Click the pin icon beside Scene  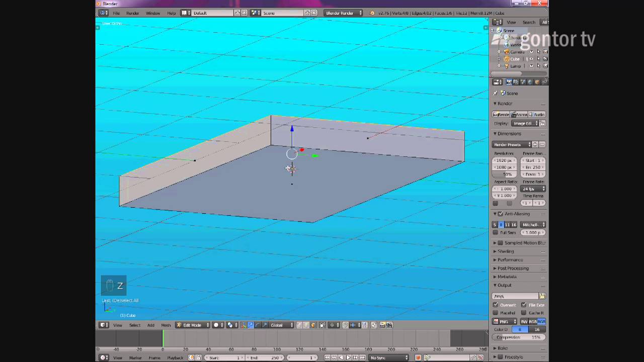[x=495, y=93]
